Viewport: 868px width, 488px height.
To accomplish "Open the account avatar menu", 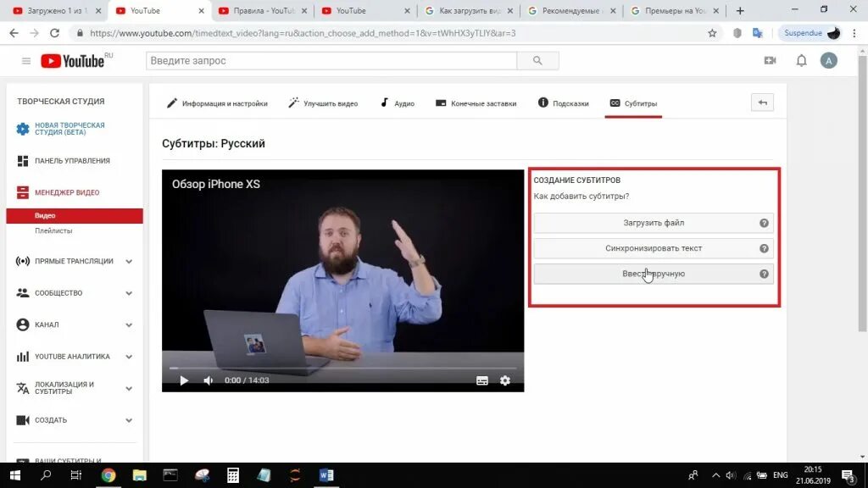I will [x=829, y=61].
